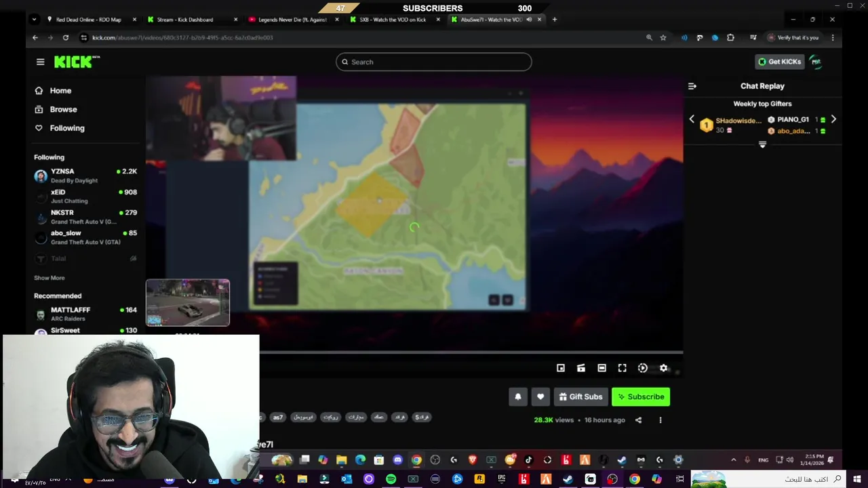The image size is (868, 488).
Task: Click the KICK logo
Action: 77,62
